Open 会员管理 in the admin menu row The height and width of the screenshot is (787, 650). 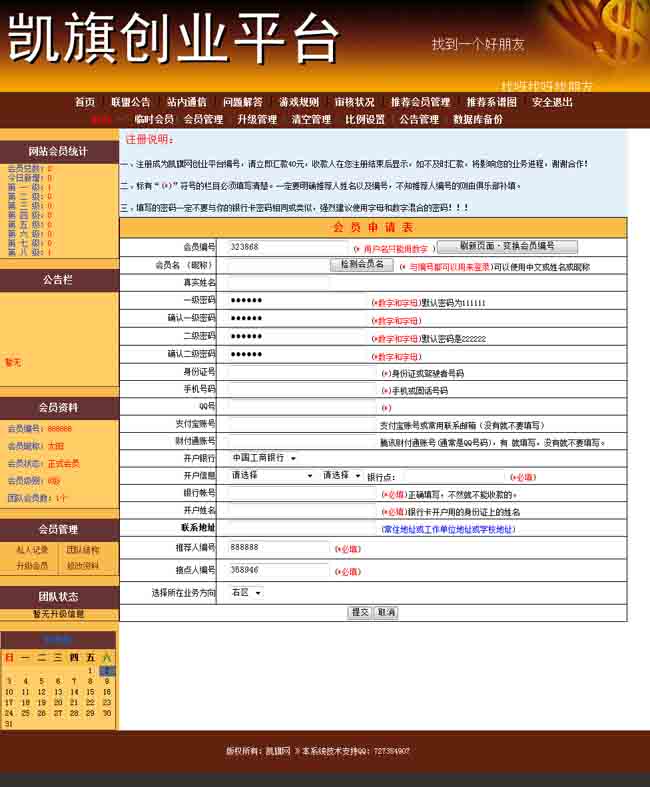[203, 119]
